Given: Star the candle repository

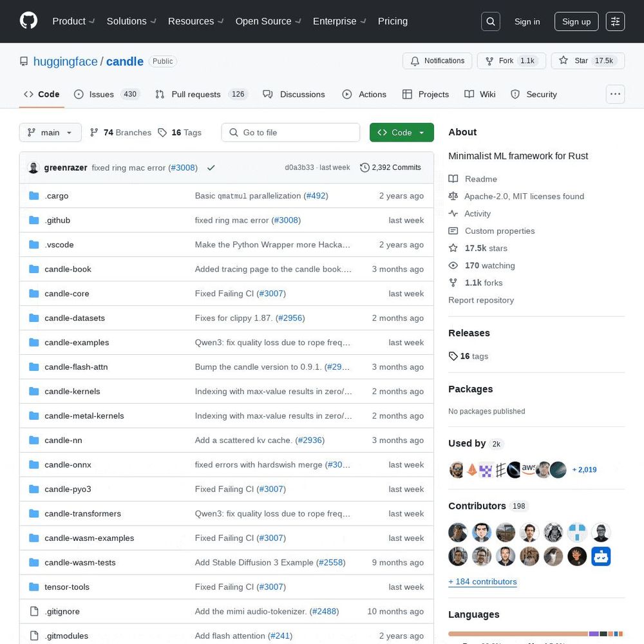Looking at the screenshot, I should (x=587, y=61).
